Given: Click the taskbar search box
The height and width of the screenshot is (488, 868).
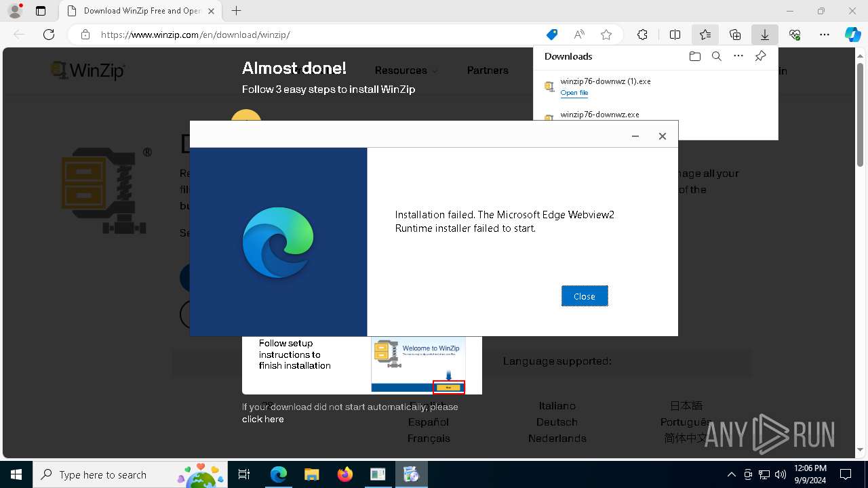Looking at the screenshot, I should point(130,474).
